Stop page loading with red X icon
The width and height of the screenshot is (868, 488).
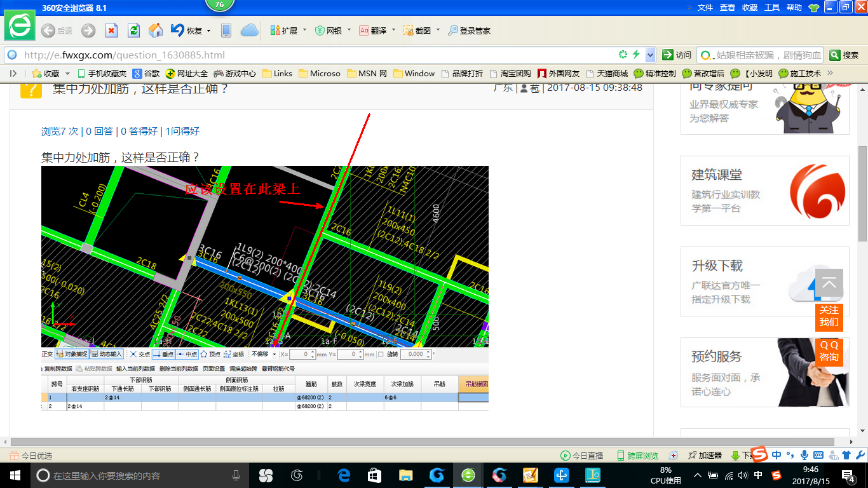(111, 30)
